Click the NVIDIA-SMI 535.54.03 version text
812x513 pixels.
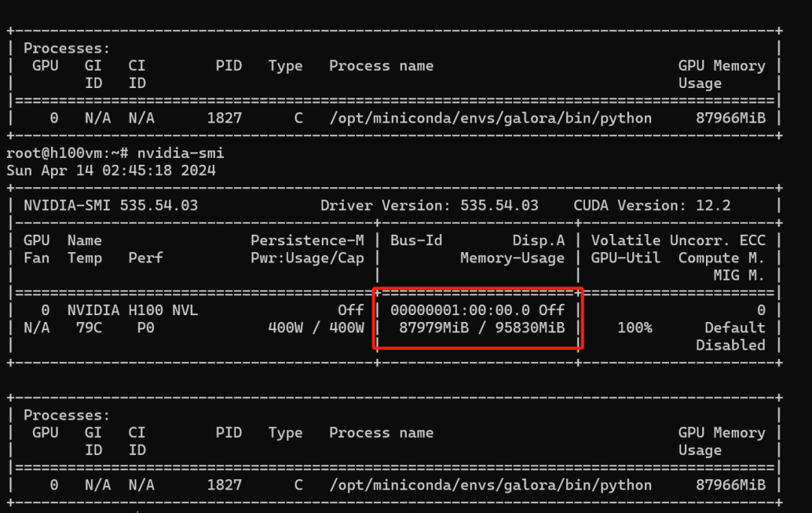pos(111,205)
